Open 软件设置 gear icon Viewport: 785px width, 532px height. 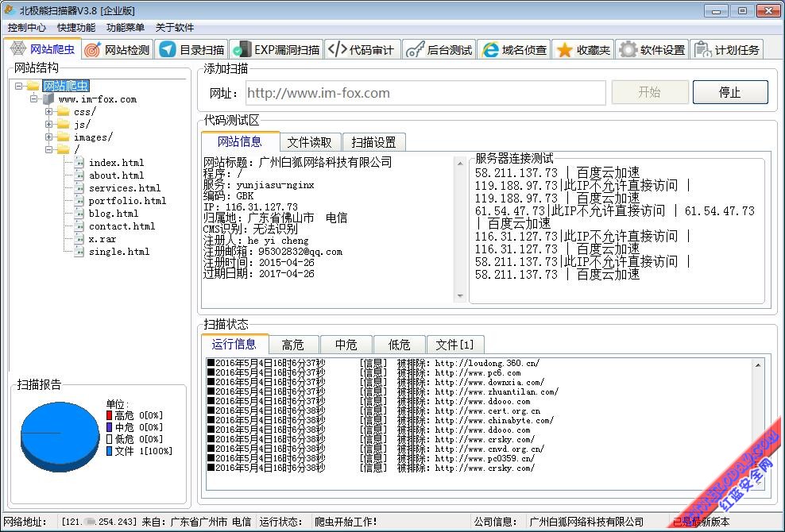point(628,49)
